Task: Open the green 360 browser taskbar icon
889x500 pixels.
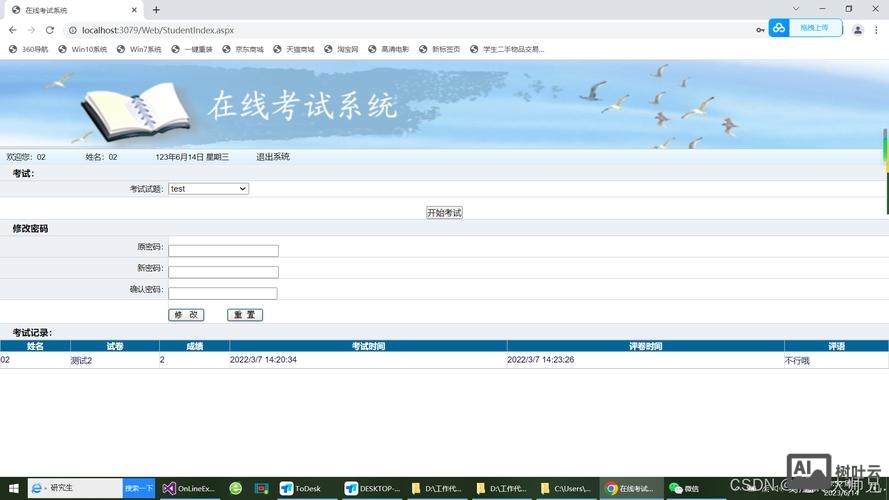Action: (x=236, y=488)
